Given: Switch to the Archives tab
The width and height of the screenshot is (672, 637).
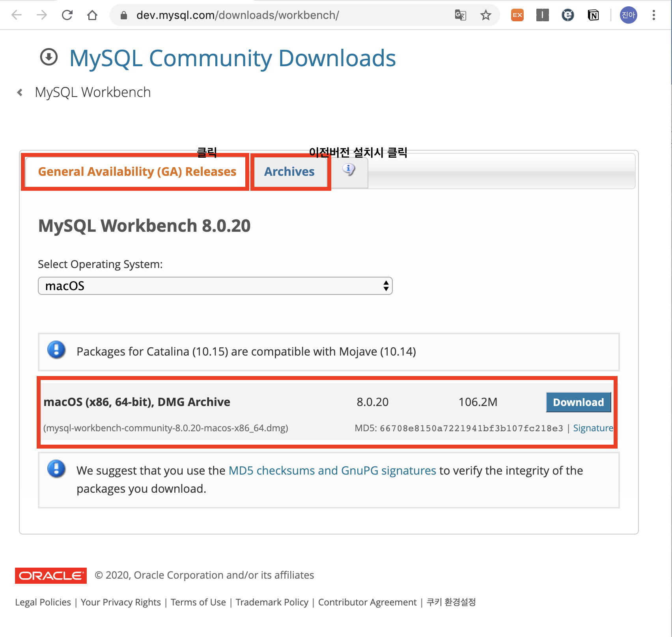Looking at the screenshot, I should coord(289,172).
